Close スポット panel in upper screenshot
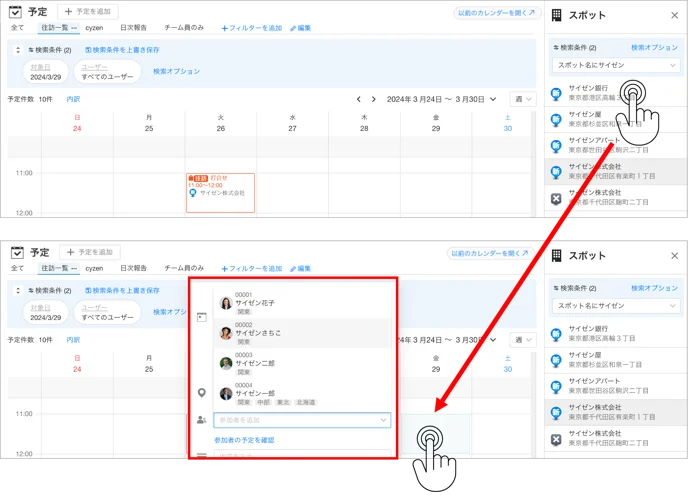 pos(674,15)
